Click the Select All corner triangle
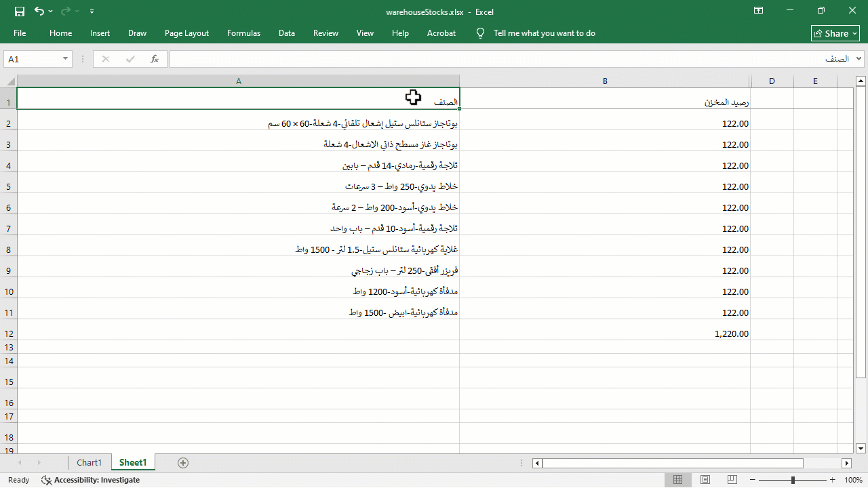Screen dimensions: 868x488 (11, 81)
